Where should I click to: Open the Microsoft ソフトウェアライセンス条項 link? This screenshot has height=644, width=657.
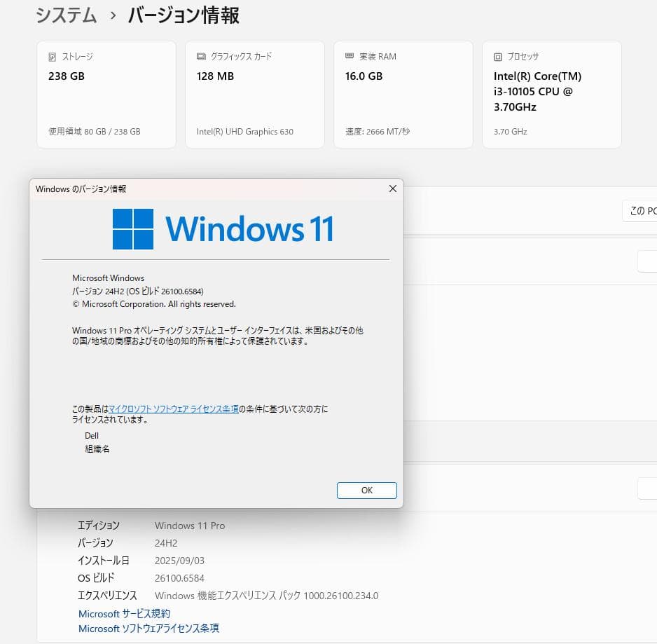coord(148,628)
